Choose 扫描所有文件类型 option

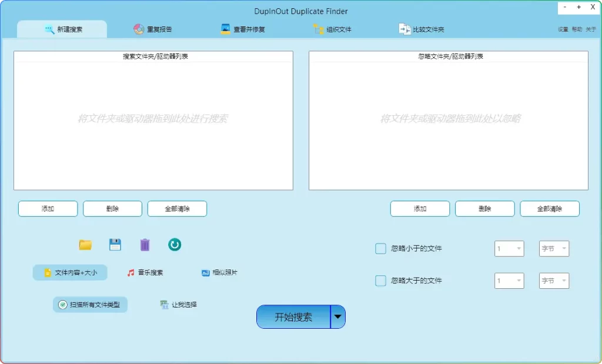90,305
